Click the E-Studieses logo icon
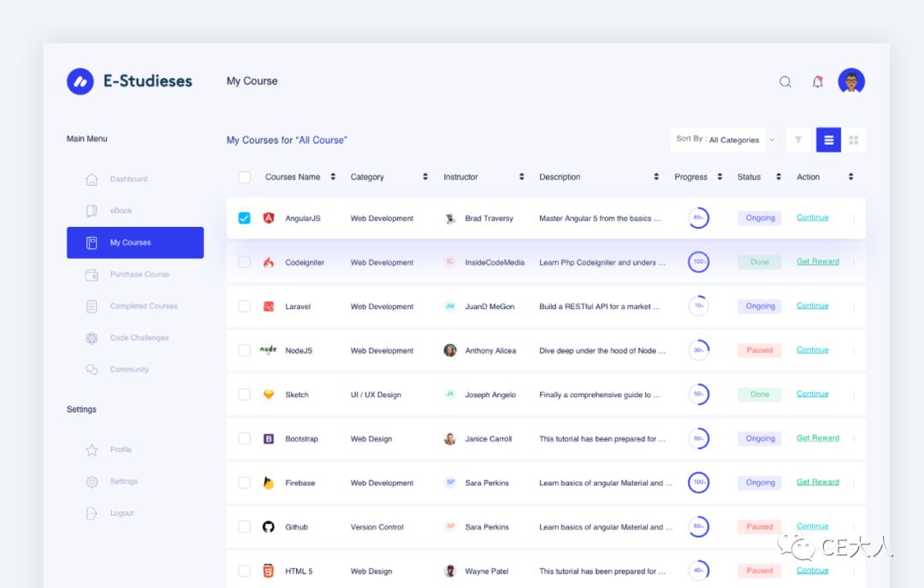This screenshot has width=924, height=588. (x=80, y=81)
